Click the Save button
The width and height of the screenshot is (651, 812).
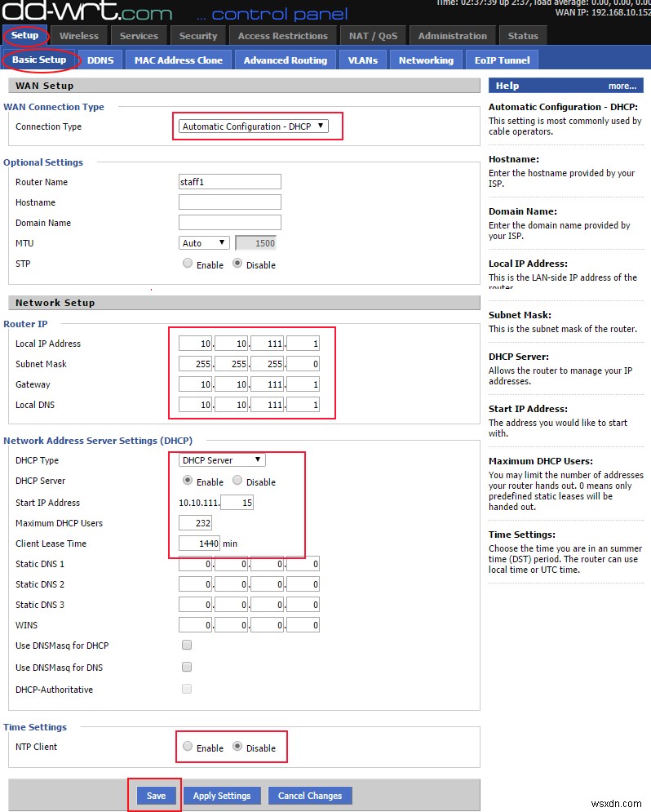pyautogui.click(x=156, y=796)
